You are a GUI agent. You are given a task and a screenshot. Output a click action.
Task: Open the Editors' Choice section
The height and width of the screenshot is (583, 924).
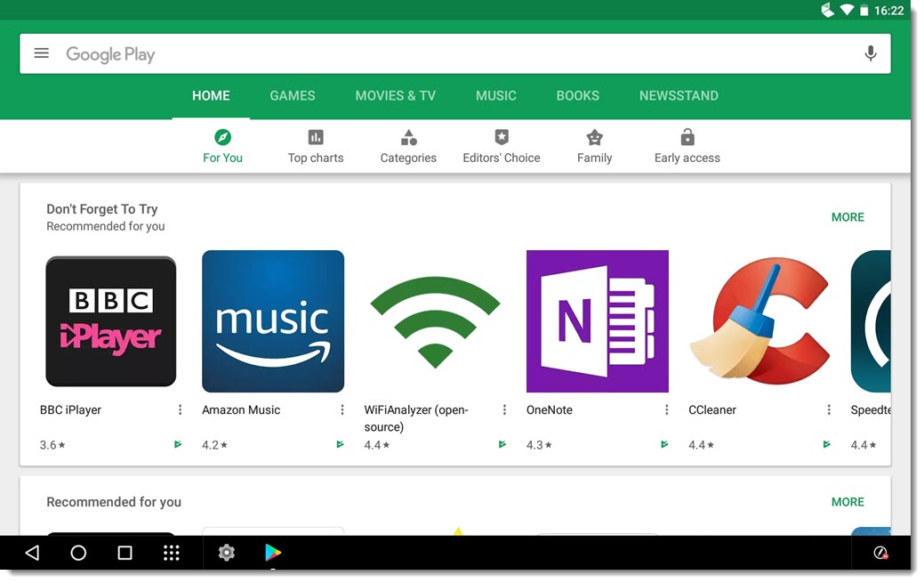(x=502, y=145)
